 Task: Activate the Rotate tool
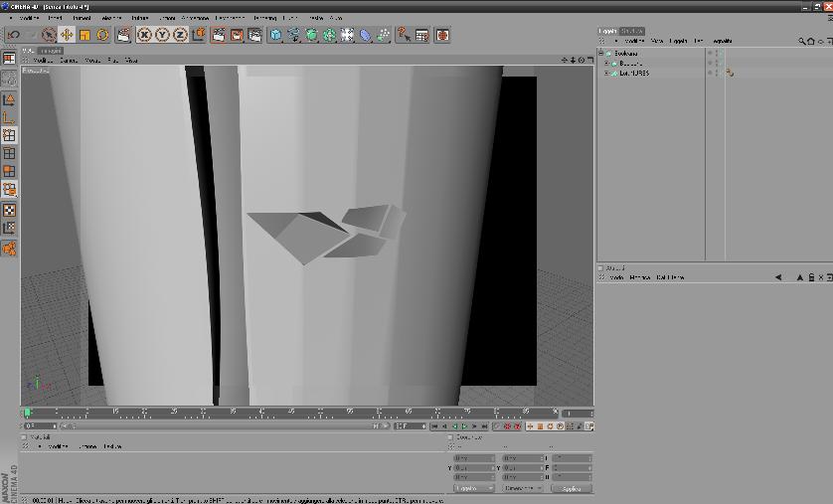102,35
